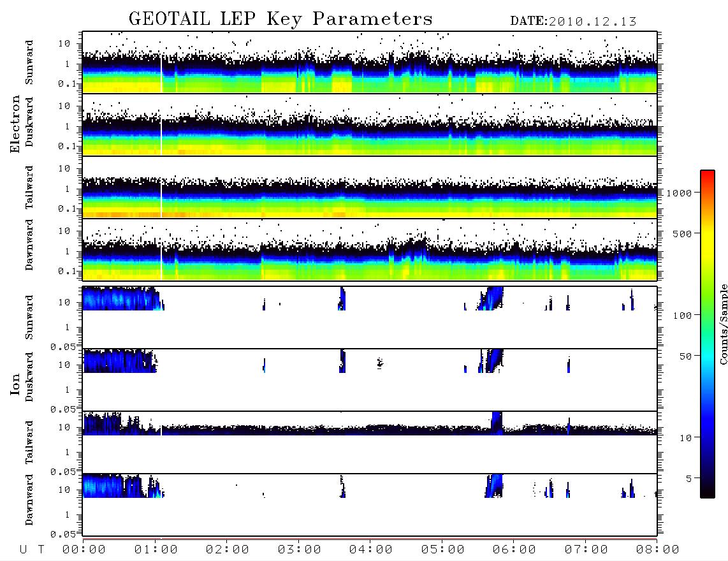
Task: Select the 03:00 time axis label
Action: 300,550
